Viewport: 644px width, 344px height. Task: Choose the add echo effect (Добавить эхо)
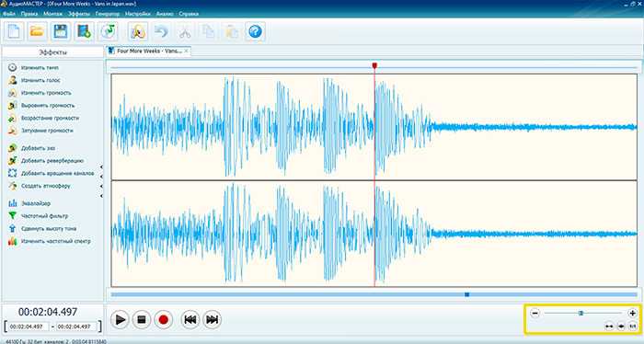tap(31, 148)
